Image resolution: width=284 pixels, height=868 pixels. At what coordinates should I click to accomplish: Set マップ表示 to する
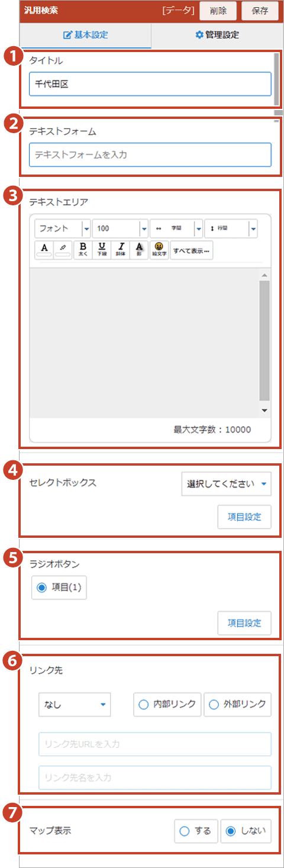click(x=196, y=831)
